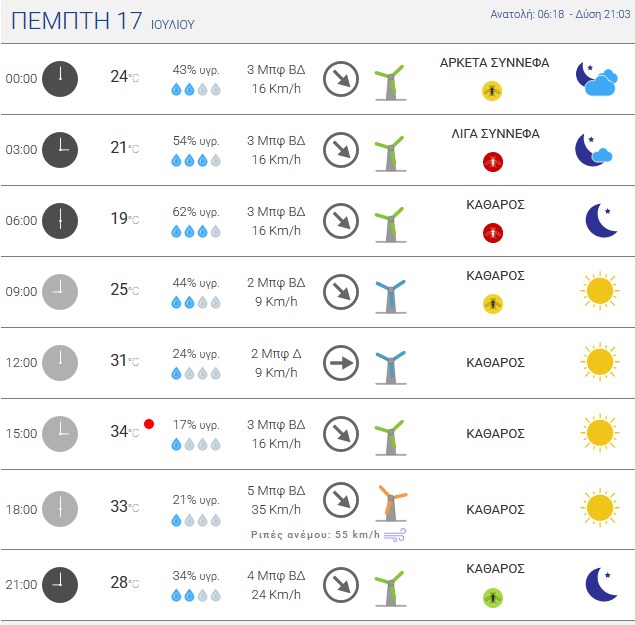635x625 pixels.
Task: Click the ΑΡΚΕΤΑ ΣΥΝΝΕΦΑ label
Action: click(494, 63)
